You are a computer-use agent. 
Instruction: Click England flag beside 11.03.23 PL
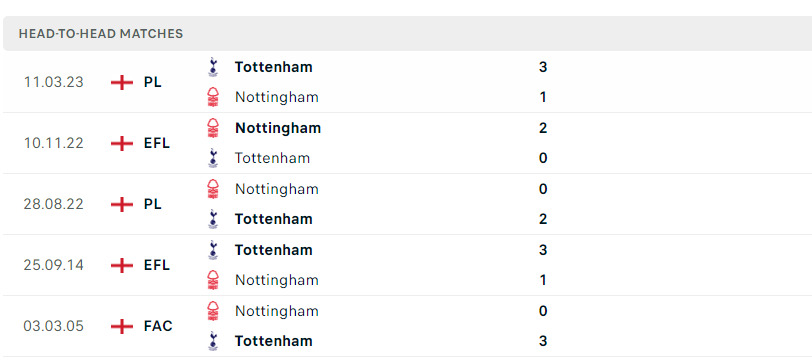[x=122, y=82]
